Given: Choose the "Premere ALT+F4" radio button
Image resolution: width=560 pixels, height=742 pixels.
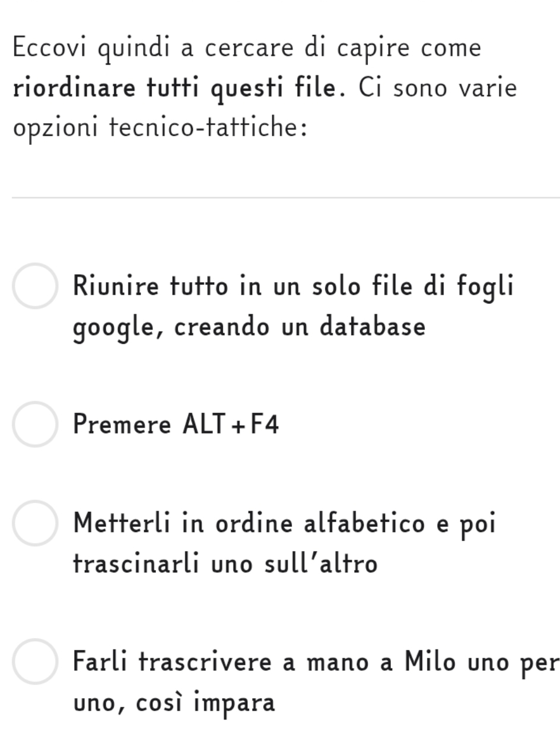Looking at the screenshot, I should point(36,424).
